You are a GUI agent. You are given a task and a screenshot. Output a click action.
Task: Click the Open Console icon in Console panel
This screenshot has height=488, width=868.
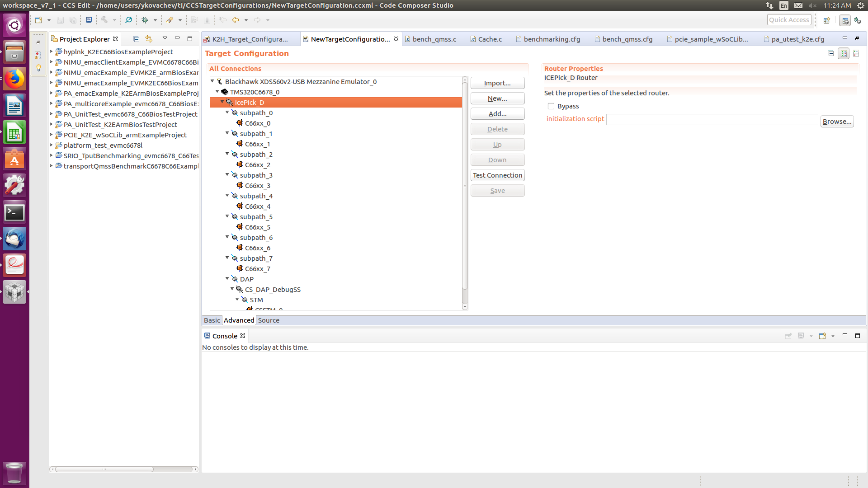pyautogui.click(x=822, y=336)
